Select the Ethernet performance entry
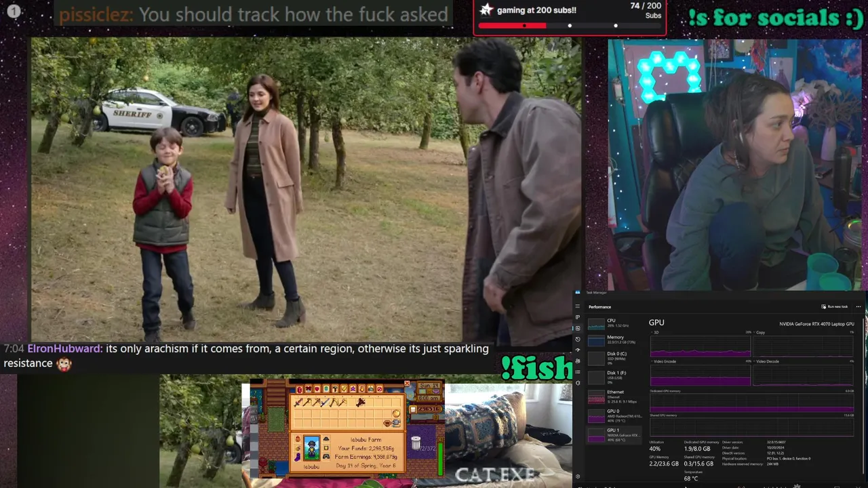This screenshot has height=488, width=868. pos(614,396)
